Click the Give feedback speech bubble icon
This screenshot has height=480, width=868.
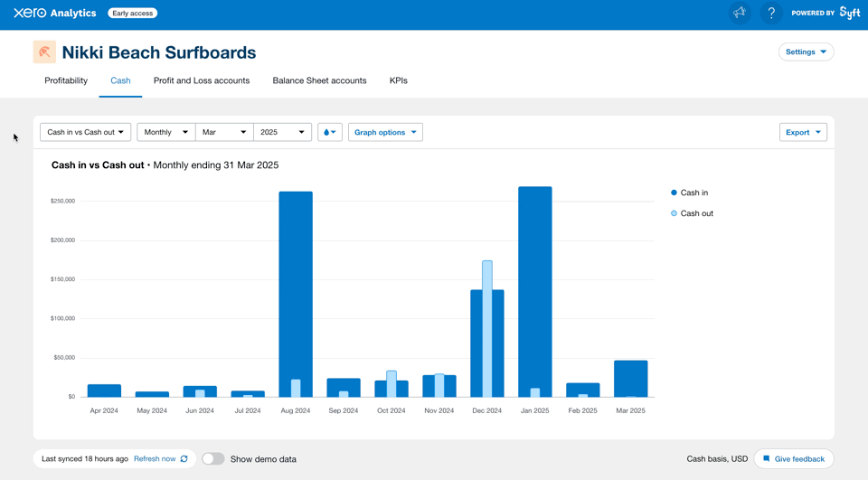tap(767, 459)
